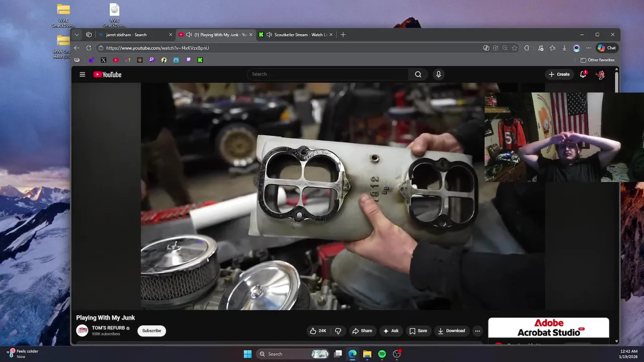Open TOM'S REFURB channel avatar
Screen dimensions: 644x362
pos(82,330)
